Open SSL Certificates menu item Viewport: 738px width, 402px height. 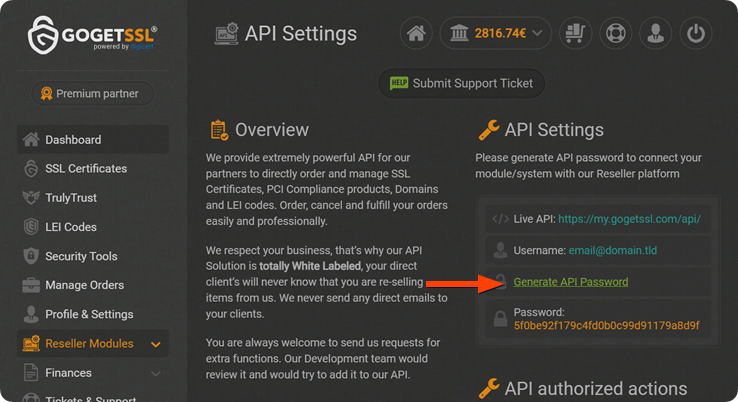(86, 169)
